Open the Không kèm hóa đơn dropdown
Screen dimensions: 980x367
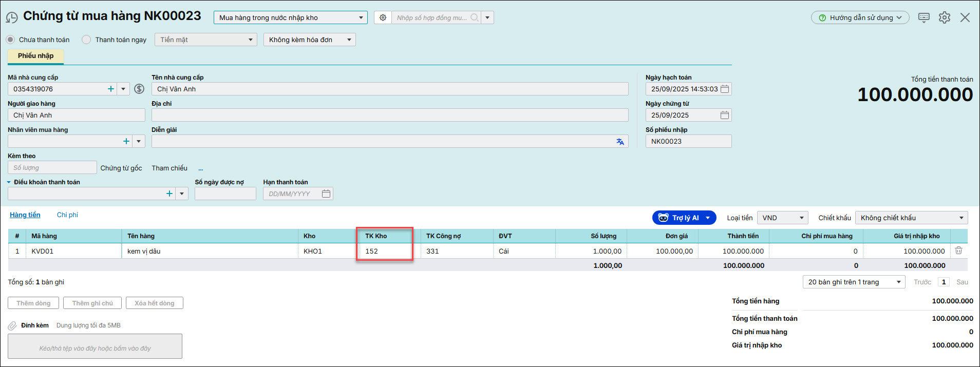309,40
